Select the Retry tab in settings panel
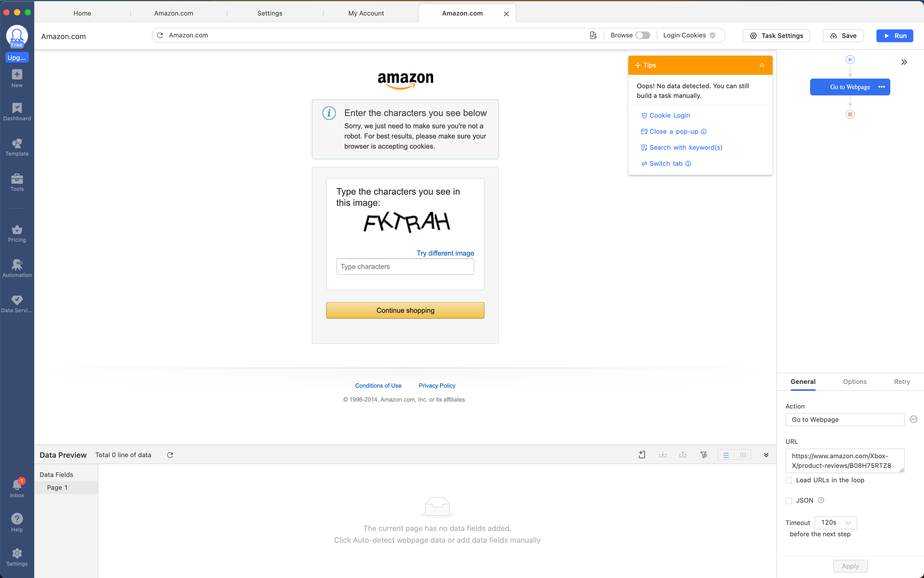Screen dimensions: 924x578 (x=901, y=382)
